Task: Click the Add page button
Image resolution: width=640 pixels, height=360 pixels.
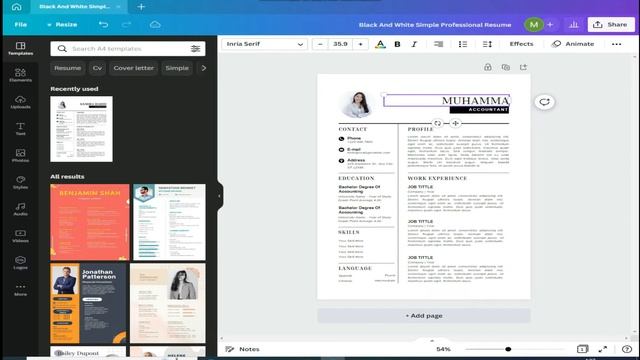Action: point(424,316)
